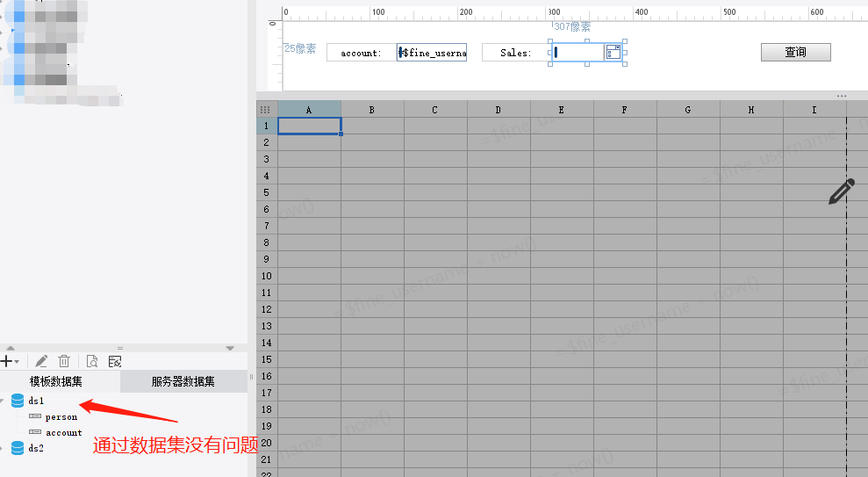Select column A header
This screenshot has height=477, width=868.
[x=309, y=110]
